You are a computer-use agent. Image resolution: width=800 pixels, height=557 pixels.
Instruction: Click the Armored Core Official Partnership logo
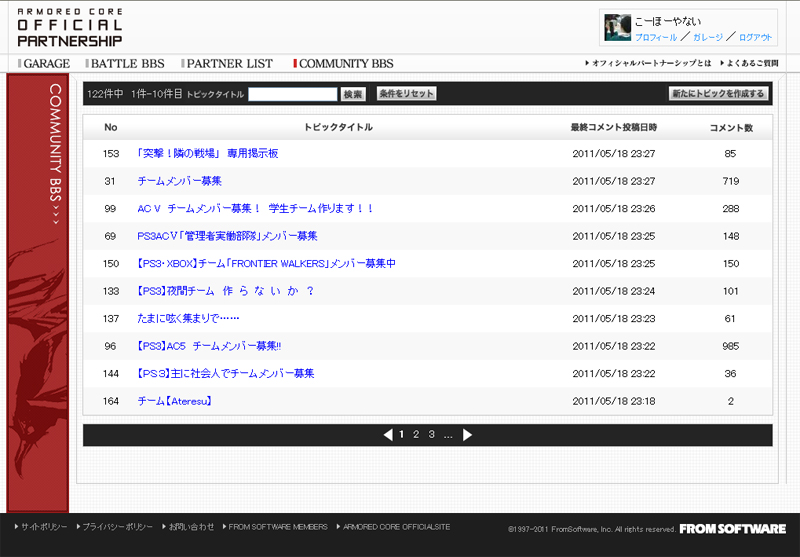coord(70,26)
